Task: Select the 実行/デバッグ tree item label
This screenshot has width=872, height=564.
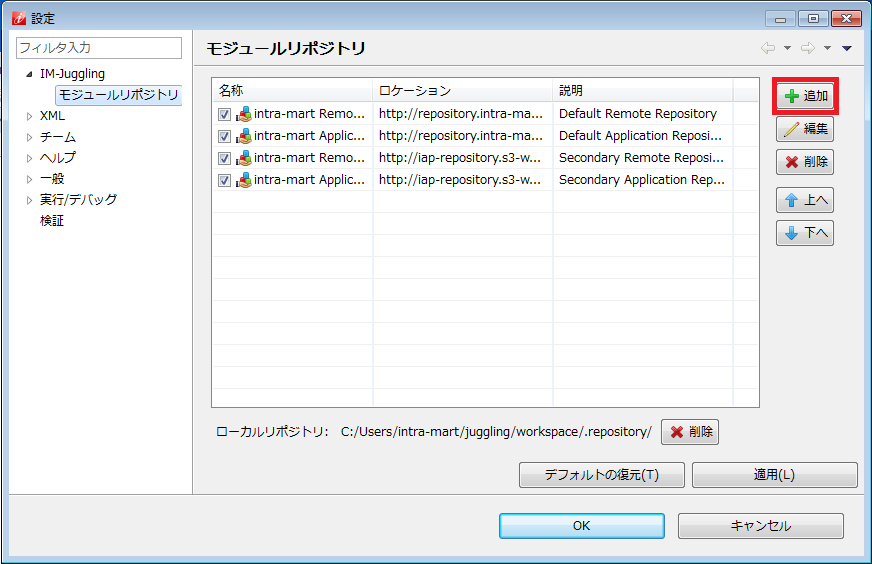Action: point(78,200)
